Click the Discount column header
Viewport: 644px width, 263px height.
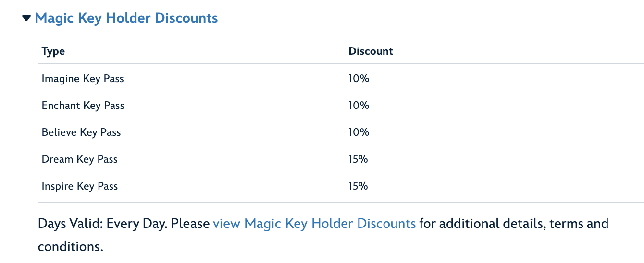371,51
